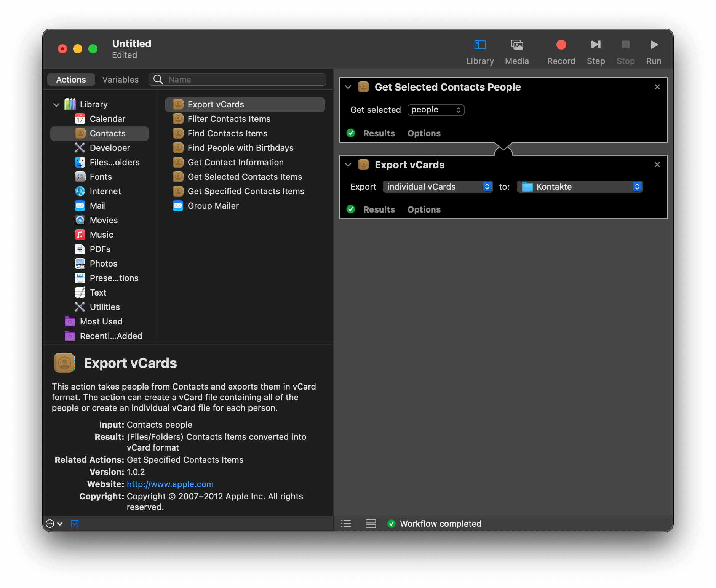Screen dimensions: 716x588
Task: Open the action menu ellipsis button
Action: pos(54,524)
